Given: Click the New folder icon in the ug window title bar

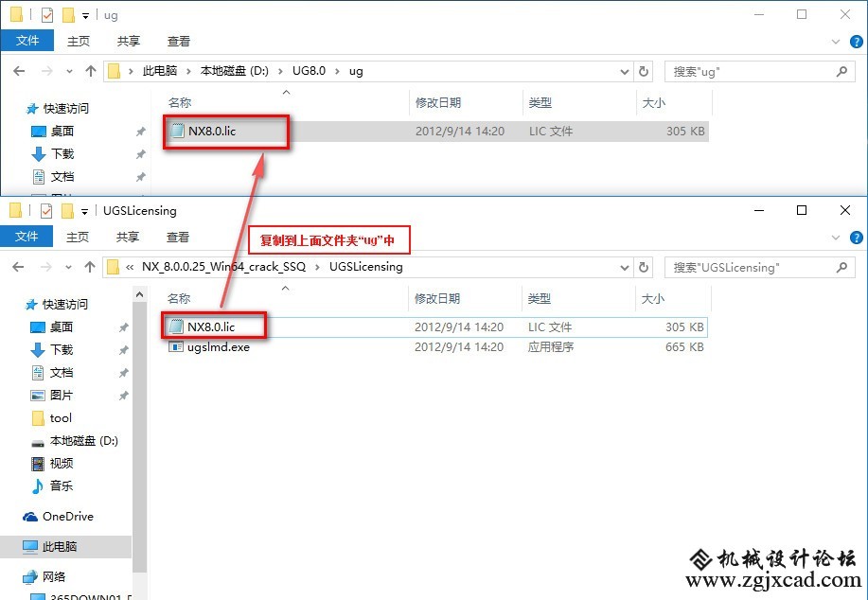Looking at the screenshot, I should coord(68,15).
